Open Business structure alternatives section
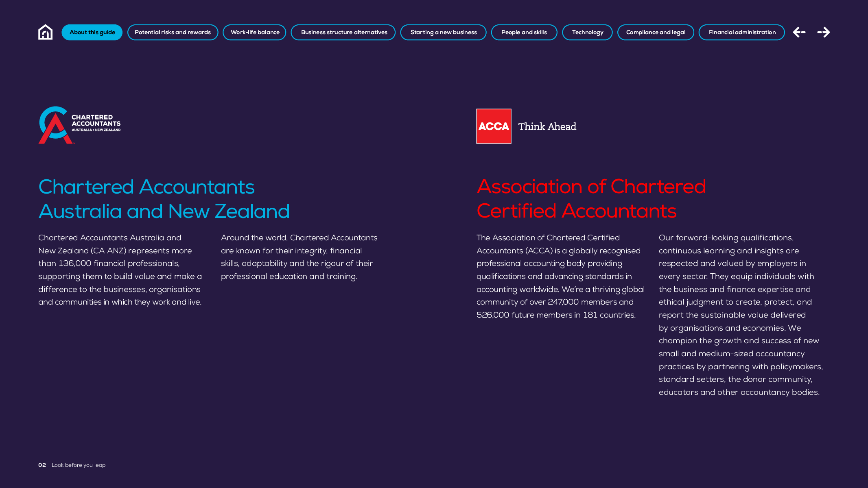Viewport: 868px width, 488px height. 343,32
